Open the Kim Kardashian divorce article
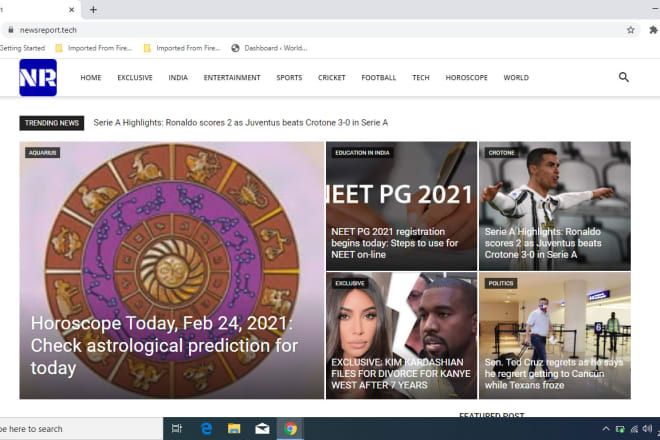 (401, 373)
